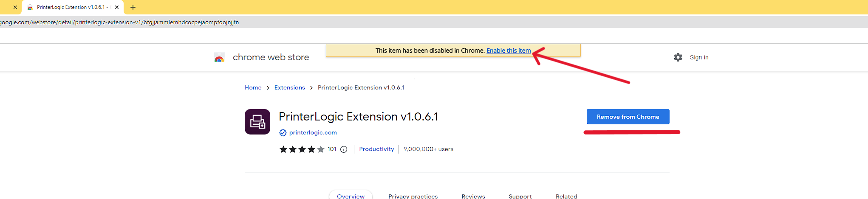Image resolution: width=868 pixels, height=199 pixels.
Task: Click the Enable this item link
Action: click(x=509, y=50)
